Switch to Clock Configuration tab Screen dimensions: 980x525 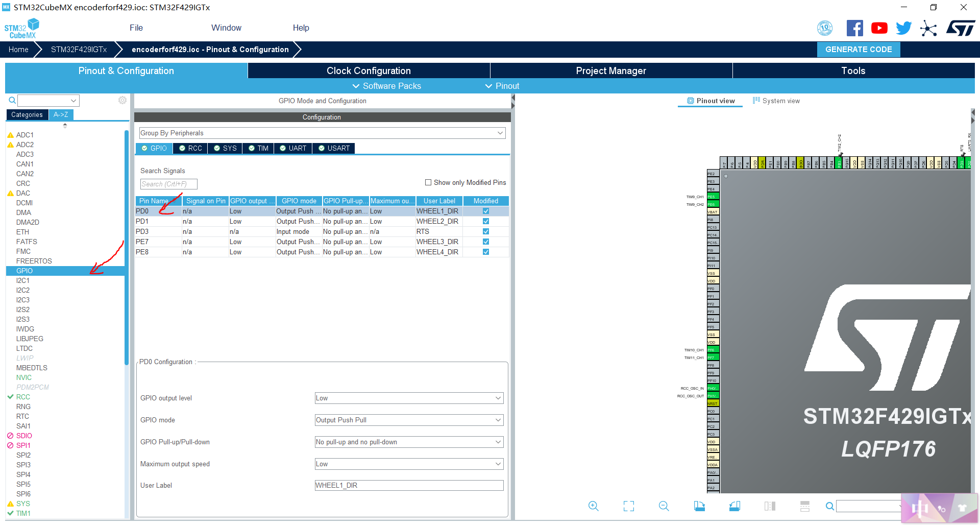tap(369, 70)
